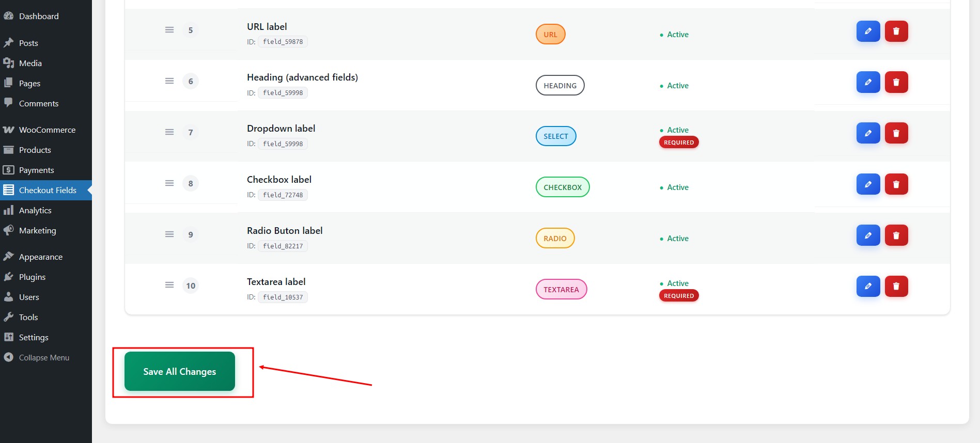Click the Posts pin icon
Screen dimensions: 980x443
pyautogui.click(x=8, y=43)
